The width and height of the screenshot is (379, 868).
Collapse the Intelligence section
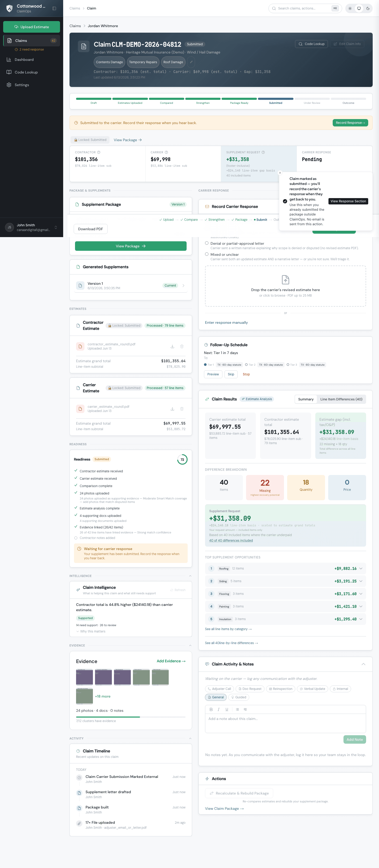190,576
